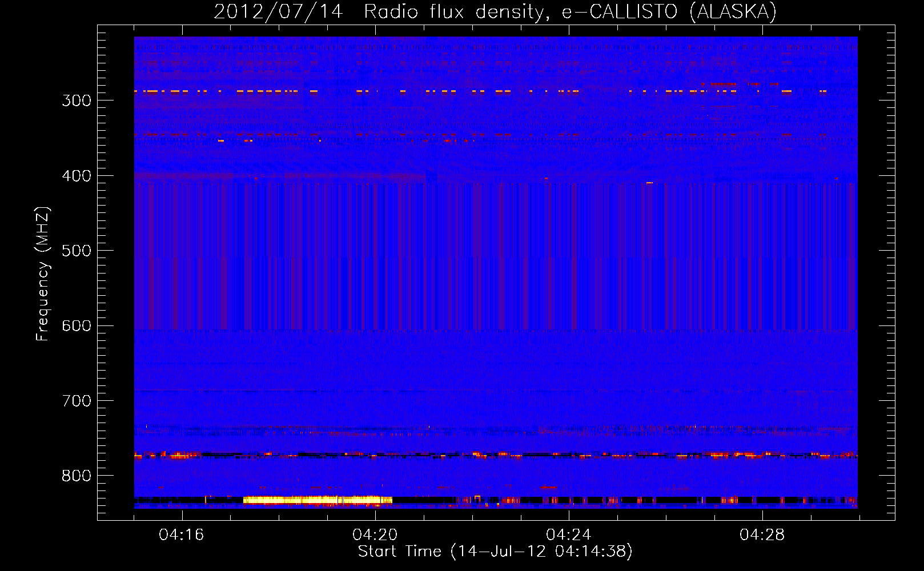Click the 04:28 time tick label

[762, 535]
